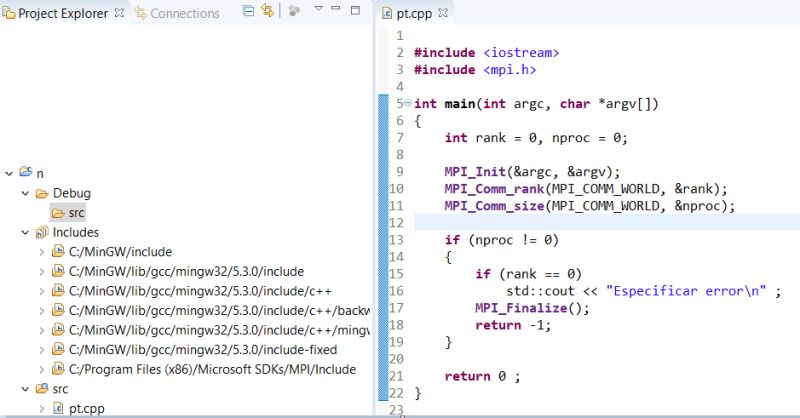The width and height of the screenshot is (800, 418).
Task: Collapse the project n tree node
Action: pos(9,174)
